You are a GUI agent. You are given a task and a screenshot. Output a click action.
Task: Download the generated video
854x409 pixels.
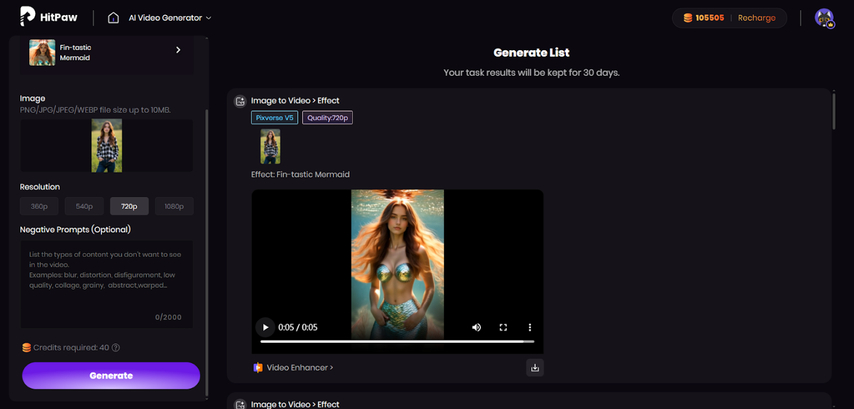tap(535, 368)
